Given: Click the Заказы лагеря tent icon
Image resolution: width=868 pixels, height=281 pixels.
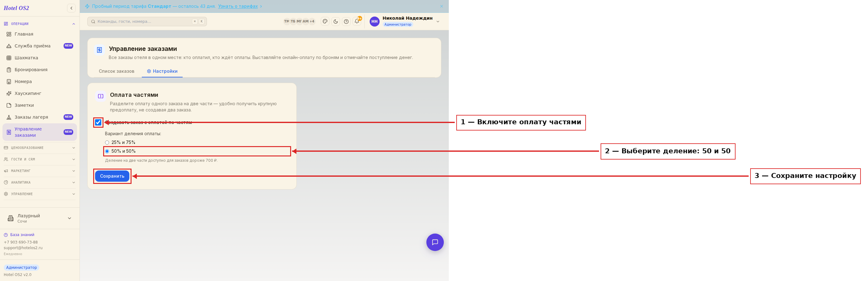Looking at the screenshot, I should pos(9,117).
